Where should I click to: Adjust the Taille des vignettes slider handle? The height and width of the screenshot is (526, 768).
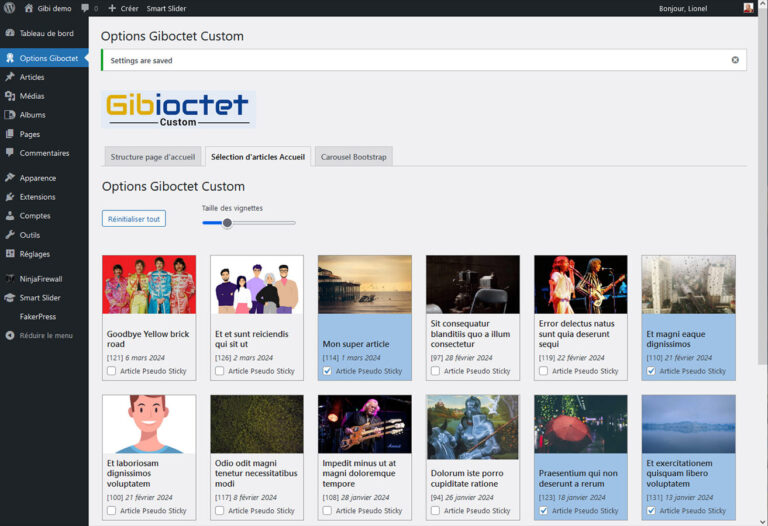(x=227, y=223)
